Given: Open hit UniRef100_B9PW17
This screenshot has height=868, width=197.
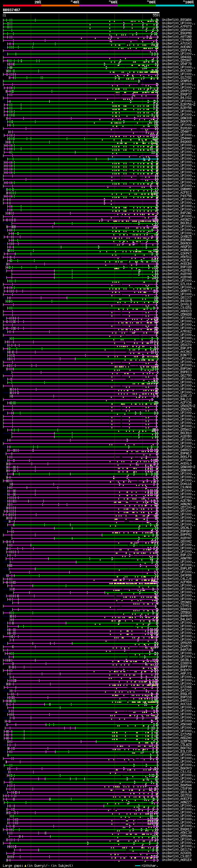Looking at the screenshot, I should (x=177, y=453).
